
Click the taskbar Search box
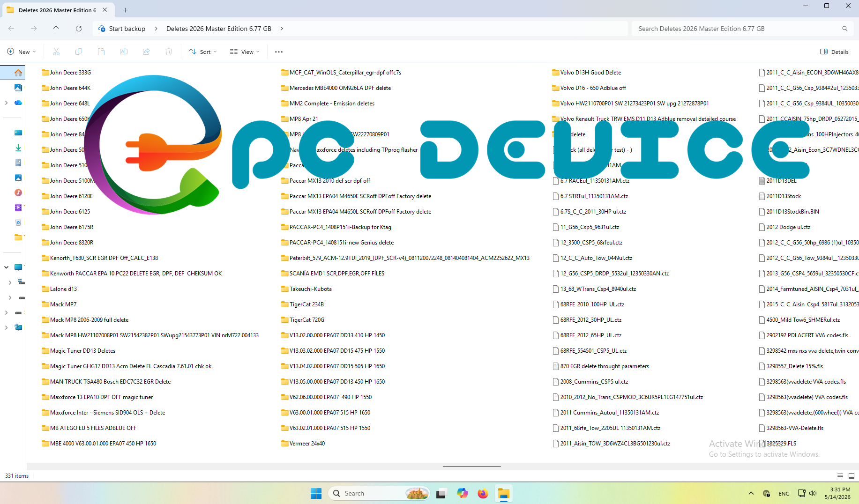pos(379,493)
